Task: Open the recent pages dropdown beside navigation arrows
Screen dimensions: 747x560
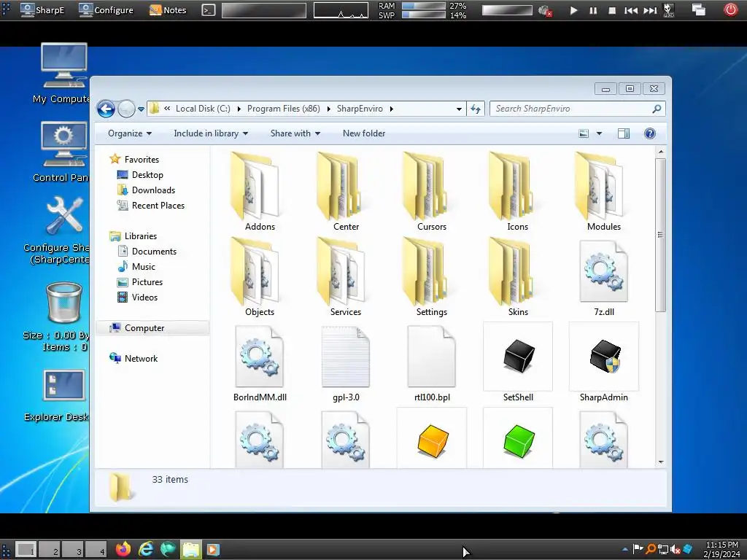Action: point(141,109)
